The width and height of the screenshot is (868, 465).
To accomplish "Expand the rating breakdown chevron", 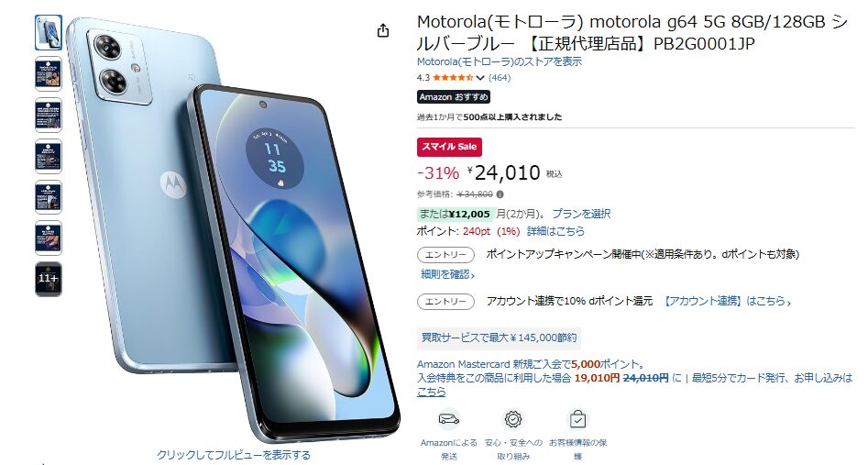I will coord(480,78).
